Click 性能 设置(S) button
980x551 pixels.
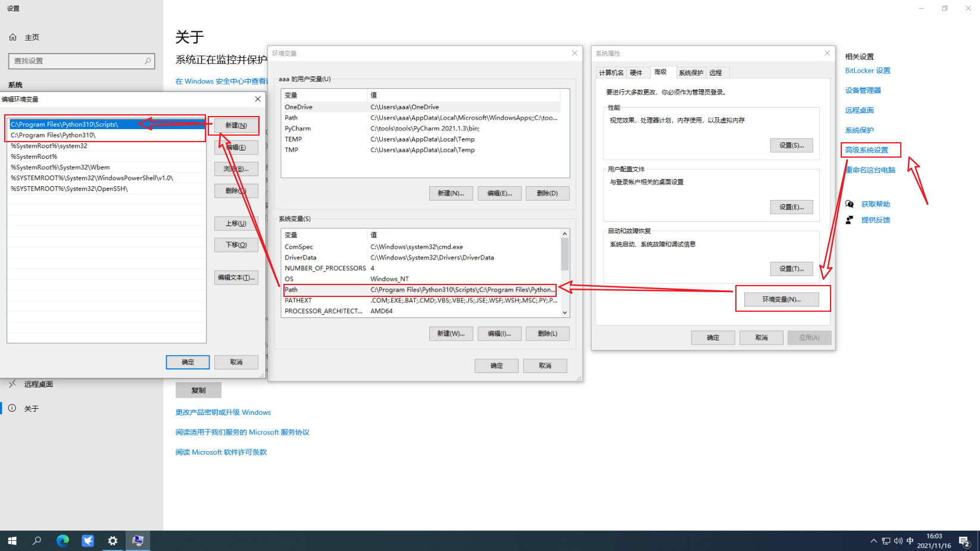(791, 145)
